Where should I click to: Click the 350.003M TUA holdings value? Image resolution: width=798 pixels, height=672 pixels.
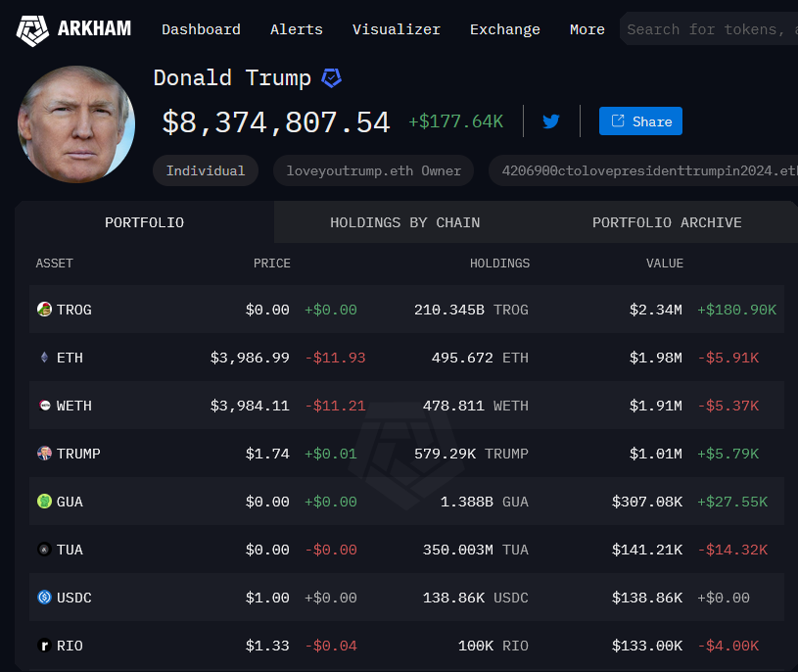(x=475, y=550)
